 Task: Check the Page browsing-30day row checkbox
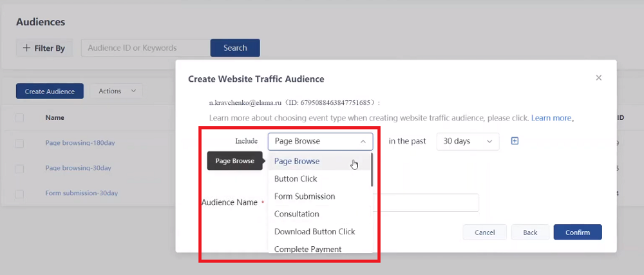click(x=19, y=168)
